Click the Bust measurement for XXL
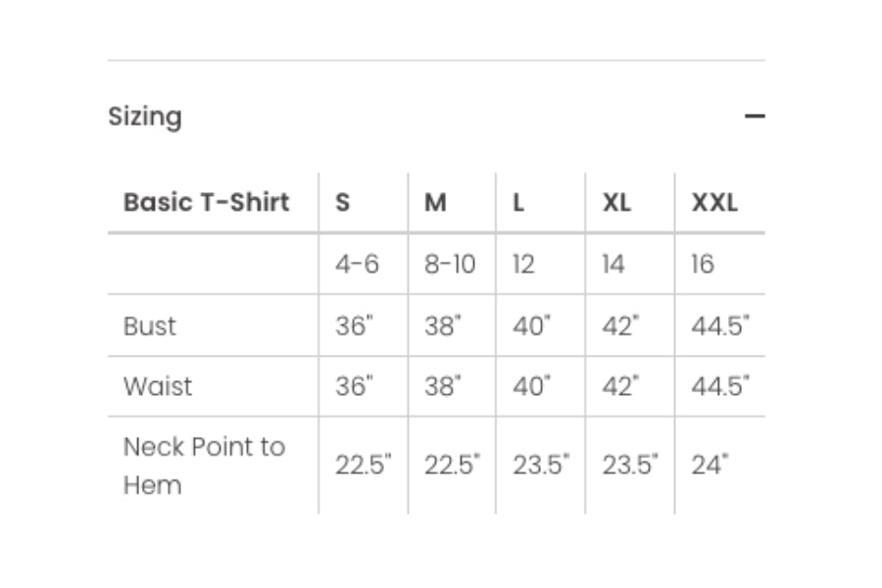 (720, 326)
